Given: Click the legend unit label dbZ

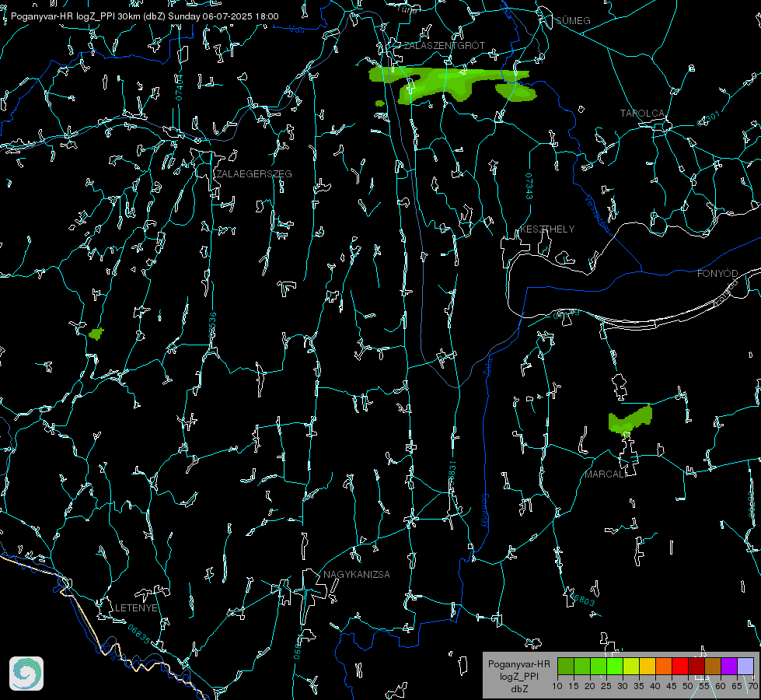Looking at the screenshot, I should (x=518, y=689).
